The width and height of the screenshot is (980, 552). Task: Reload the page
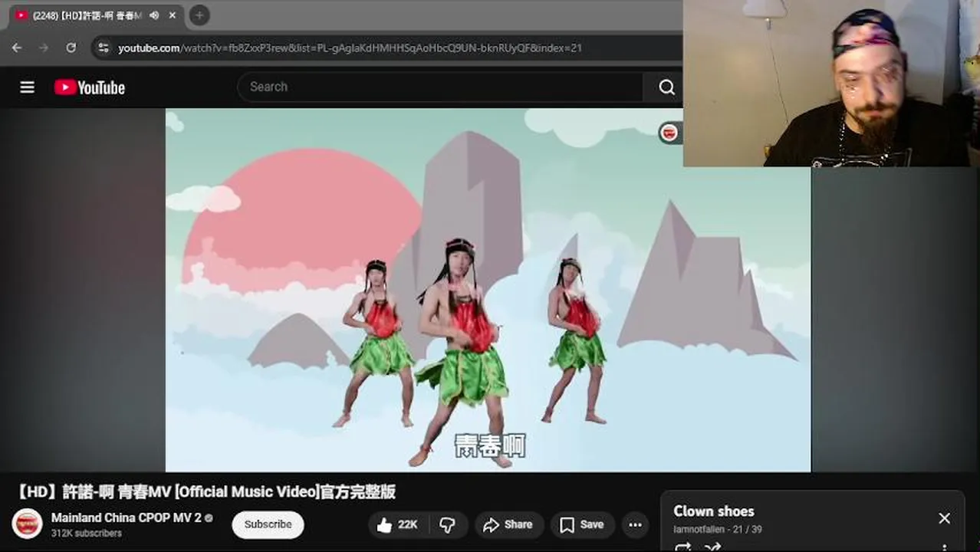click(x=71, y=48)
